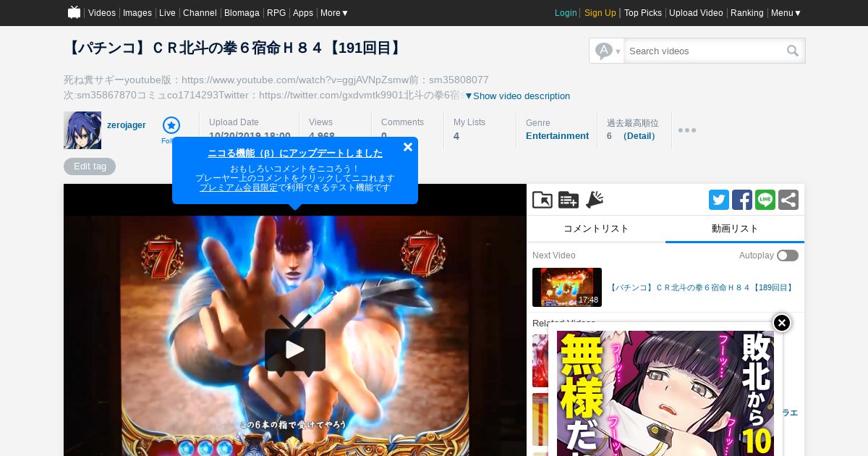Open zerojager user profile link
The height and width of the screenshot is (456, 868).
point(127,125)
